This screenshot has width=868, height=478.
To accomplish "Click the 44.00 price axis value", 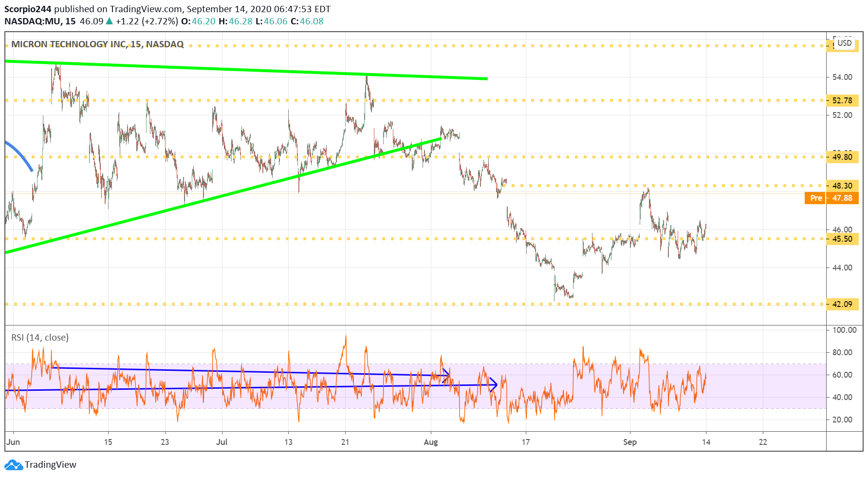I will tap(842, 268).
